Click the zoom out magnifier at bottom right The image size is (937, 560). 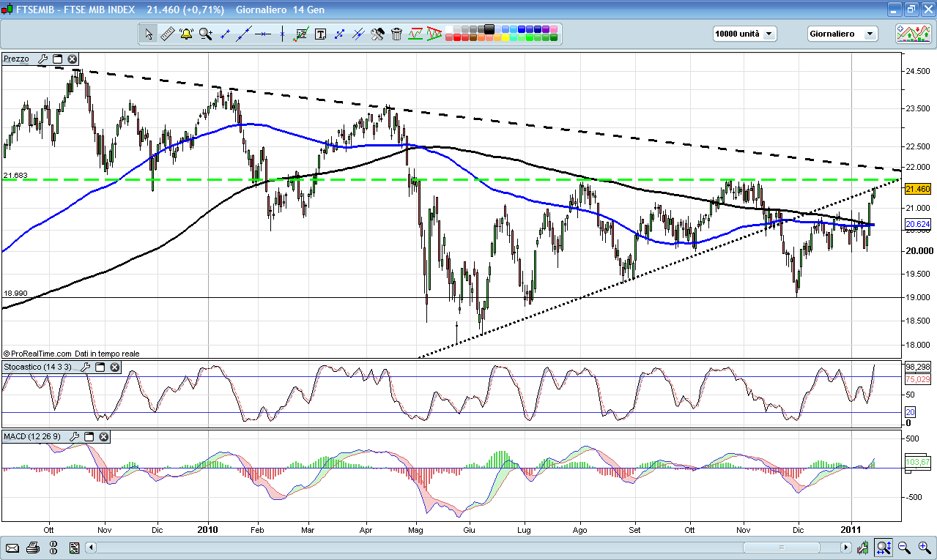point(904,548)
